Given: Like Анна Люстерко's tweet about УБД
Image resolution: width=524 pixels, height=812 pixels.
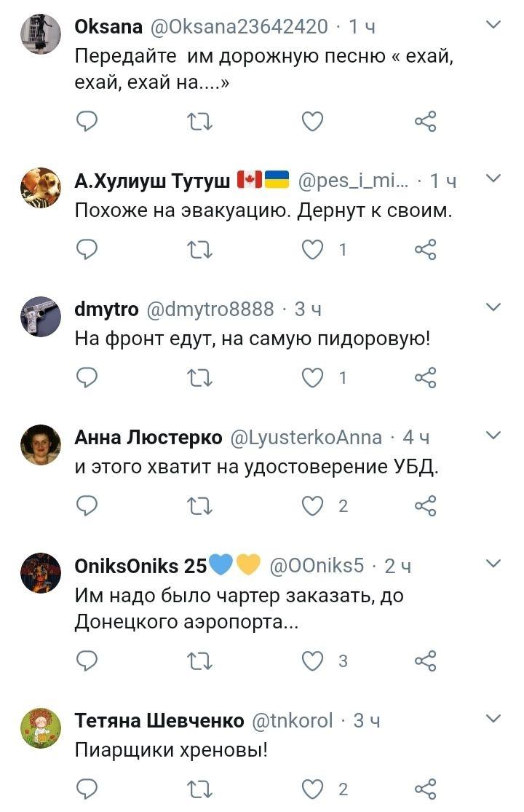Looking at the screenshot, I should click(314, 505).
